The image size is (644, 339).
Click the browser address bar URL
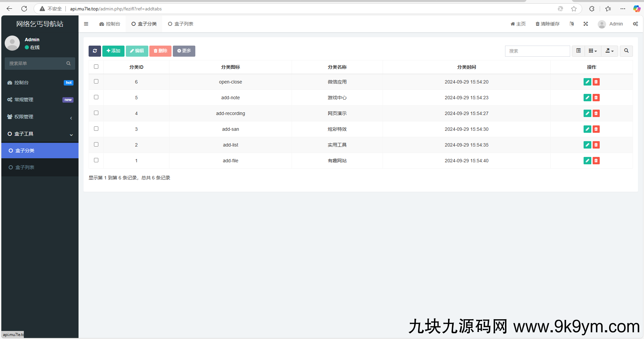coord(116,9)
